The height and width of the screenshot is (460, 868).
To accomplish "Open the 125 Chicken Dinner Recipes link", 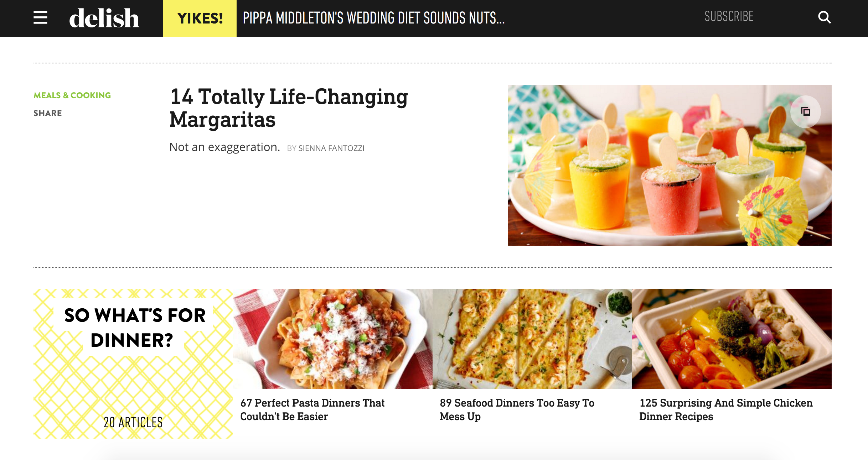I will [725, 409].
